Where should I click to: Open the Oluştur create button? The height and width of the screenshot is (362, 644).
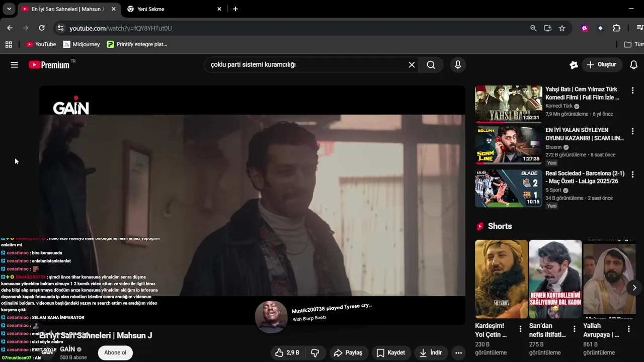(x=602, y=65)
